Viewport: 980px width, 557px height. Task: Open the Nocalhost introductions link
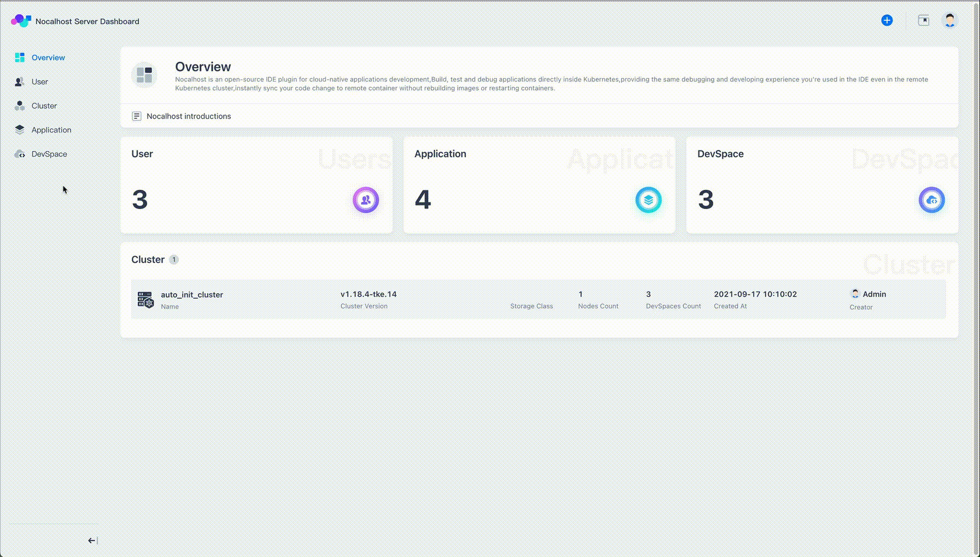point(189,116)
